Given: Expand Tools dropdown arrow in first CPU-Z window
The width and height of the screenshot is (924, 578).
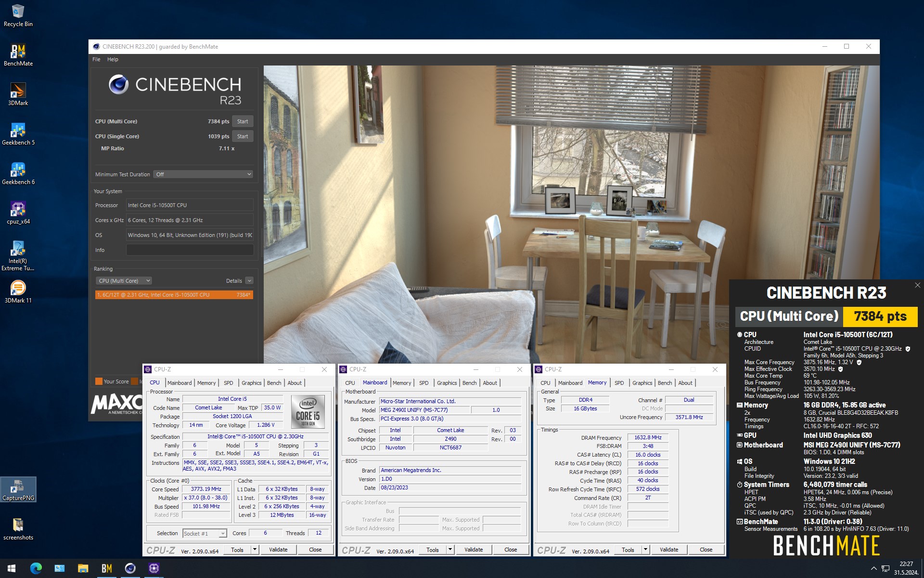Looking at the screenshot, I should tap(255, 550).
